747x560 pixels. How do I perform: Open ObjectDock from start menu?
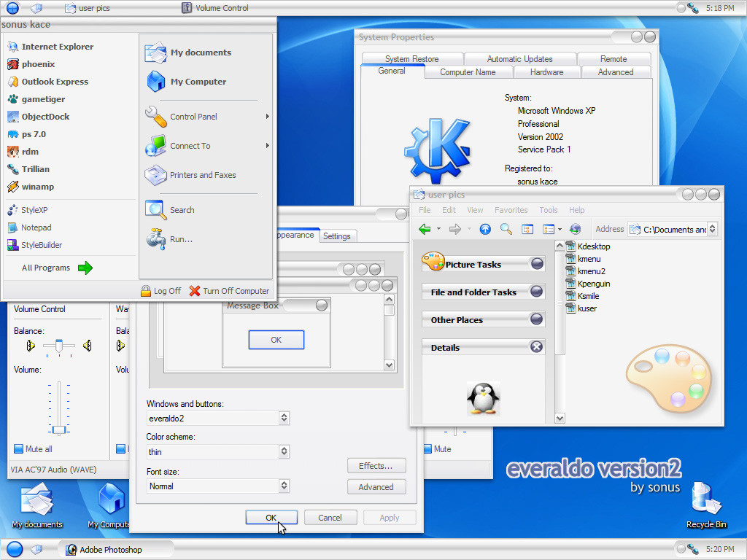pyautogui.click(x=39, y=117)
